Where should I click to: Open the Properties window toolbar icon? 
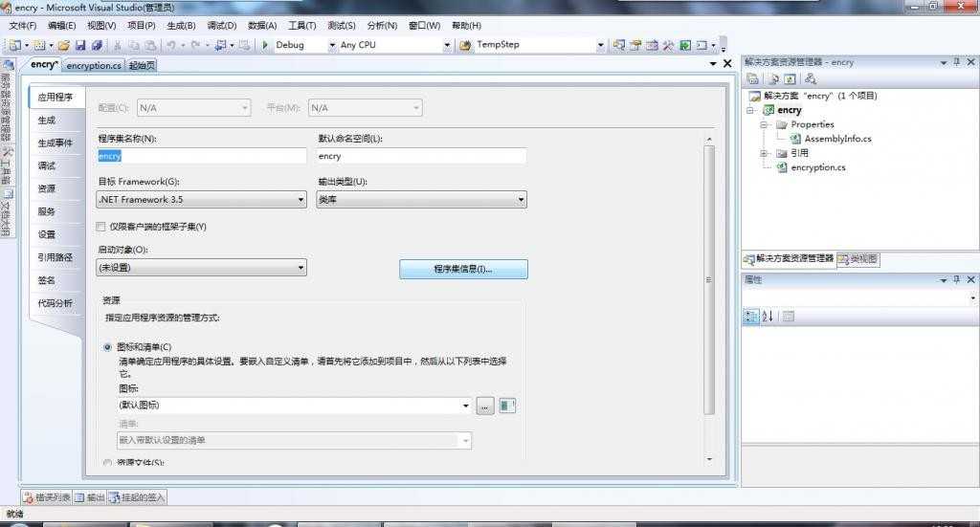[635, 45]
